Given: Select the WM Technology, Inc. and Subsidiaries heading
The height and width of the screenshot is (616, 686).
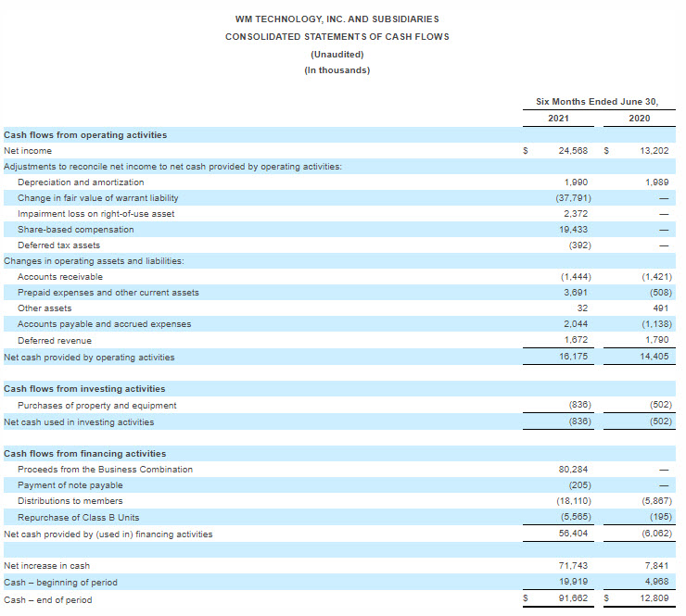Looking at the screenshot, I should [337, 19].
